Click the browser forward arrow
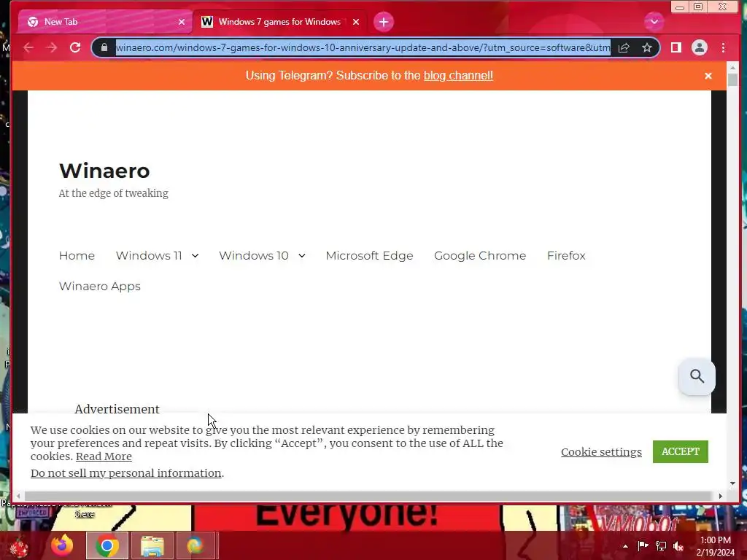747x560 pixels. point(52,47)
